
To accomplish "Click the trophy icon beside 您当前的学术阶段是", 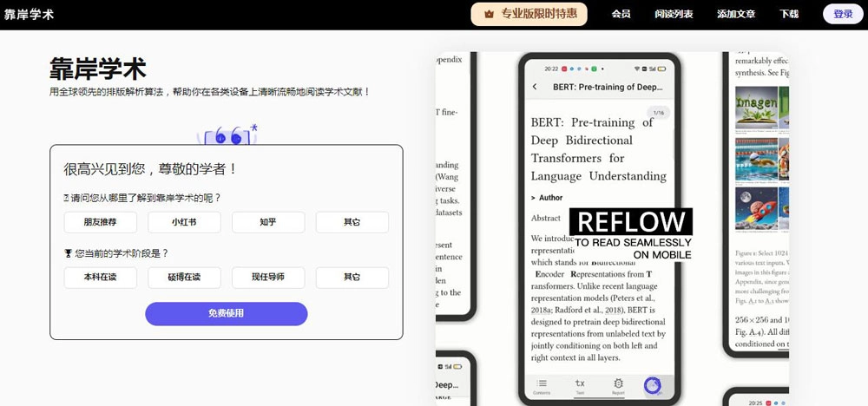I will [68, 253].
